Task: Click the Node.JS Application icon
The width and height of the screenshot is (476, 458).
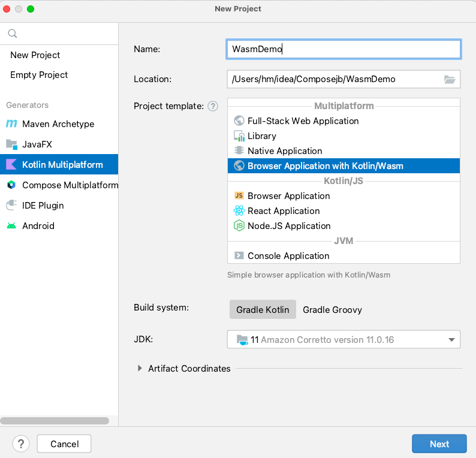Action: tap(239, 226)
